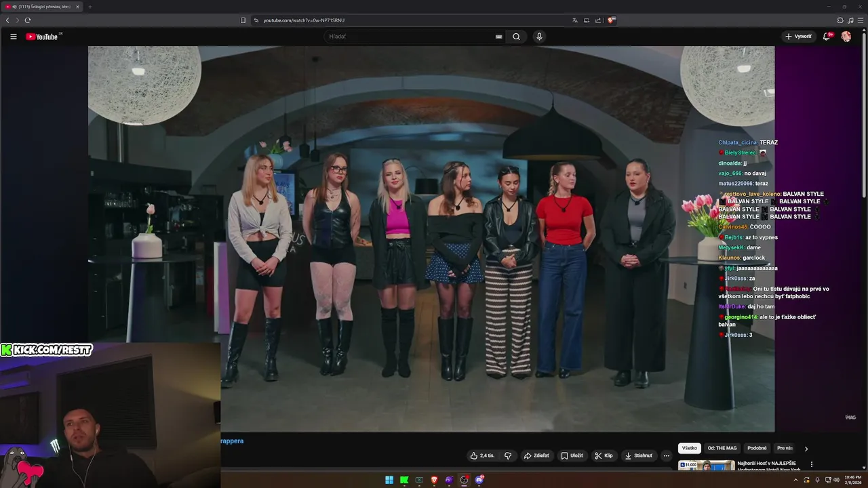Share this page from address bar
Screen dimensions: 868x488
(598, 20)
